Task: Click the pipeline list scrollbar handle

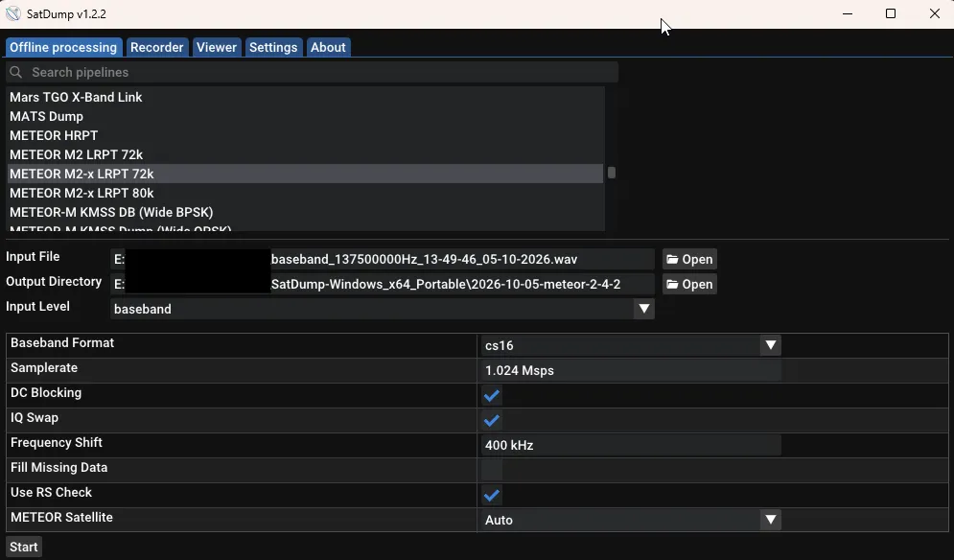Action: point(612,173)
